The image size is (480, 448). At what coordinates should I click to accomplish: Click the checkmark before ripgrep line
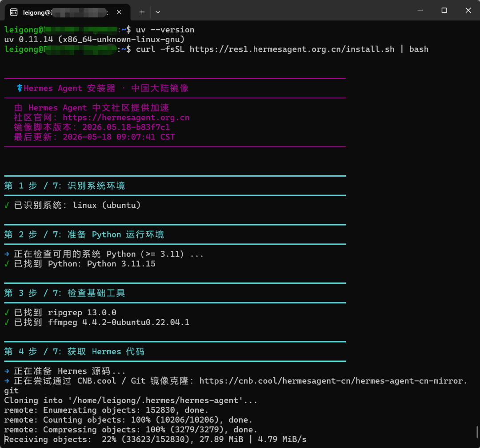click(x=7, y=313)
